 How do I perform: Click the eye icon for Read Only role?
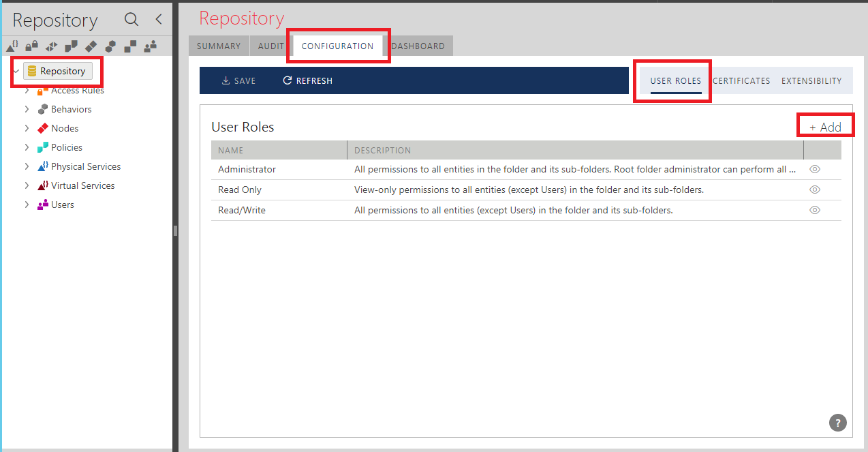click(814, 190)
